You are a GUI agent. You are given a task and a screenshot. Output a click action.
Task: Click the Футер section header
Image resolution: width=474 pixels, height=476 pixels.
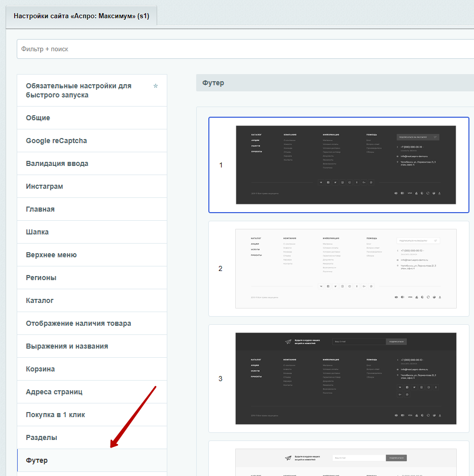(335, 83)
